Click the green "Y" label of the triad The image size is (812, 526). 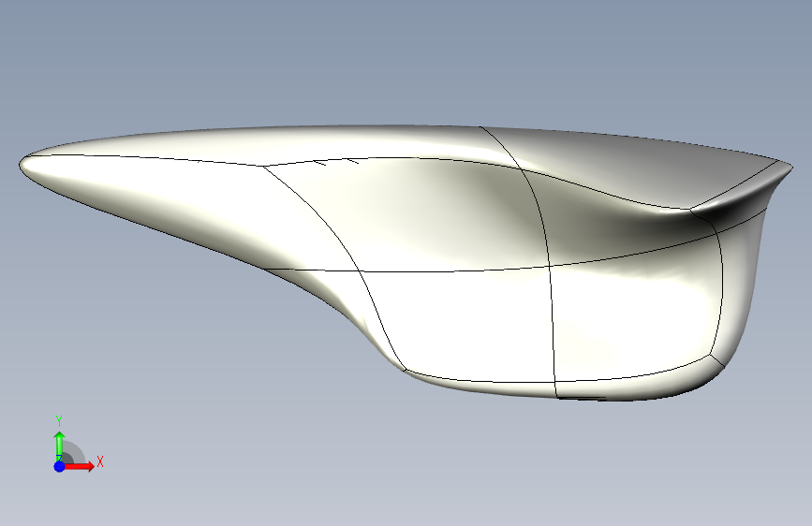[x=59, y=421]
